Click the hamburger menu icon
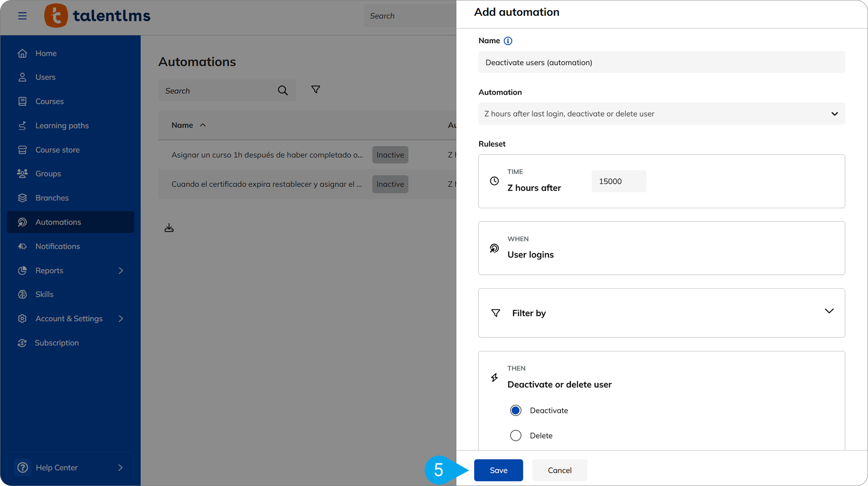This screenshot has width=868, height=486. (22, 16)
